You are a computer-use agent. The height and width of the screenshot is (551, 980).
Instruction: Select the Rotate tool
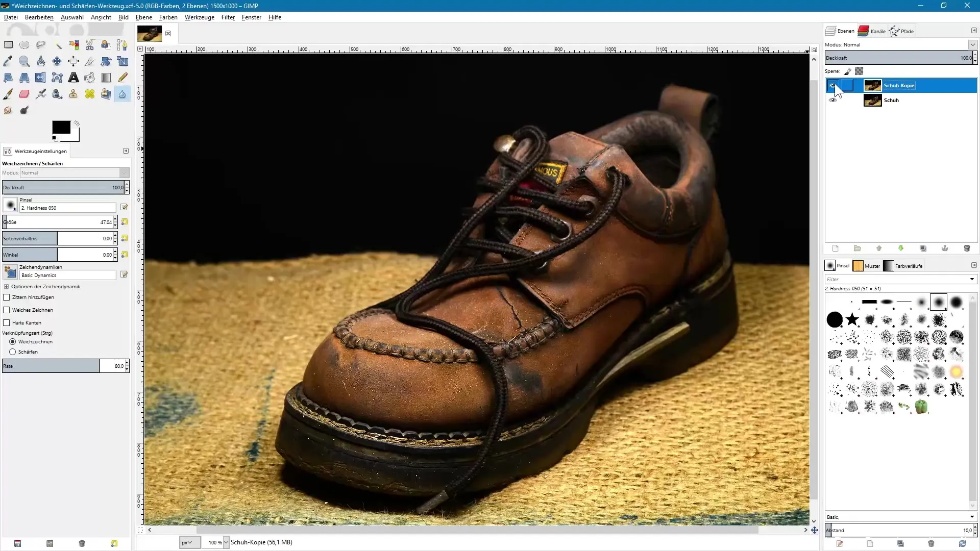click(106, 61)
